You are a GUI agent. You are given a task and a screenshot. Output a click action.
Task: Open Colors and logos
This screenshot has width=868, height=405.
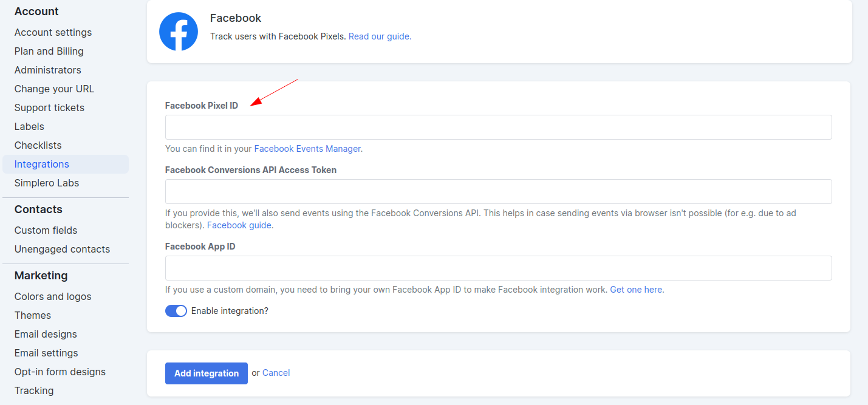click(x=53, y=296)
